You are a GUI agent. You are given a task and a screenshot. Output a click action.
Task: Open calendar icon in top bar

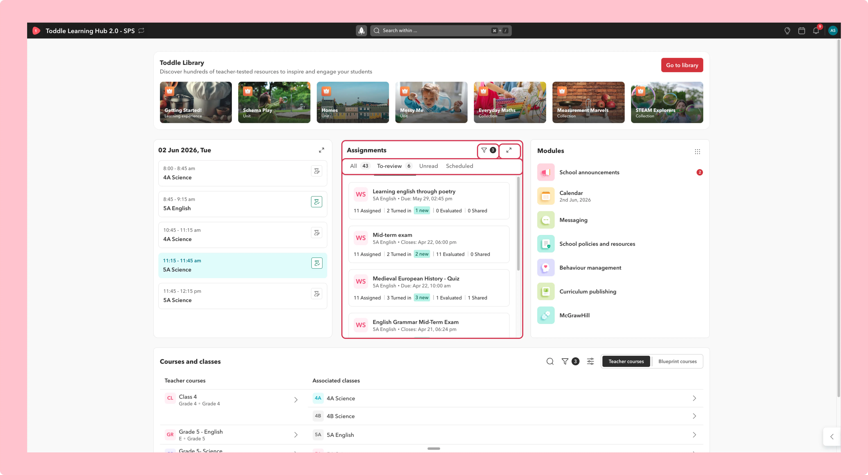(x=802, y=31)
